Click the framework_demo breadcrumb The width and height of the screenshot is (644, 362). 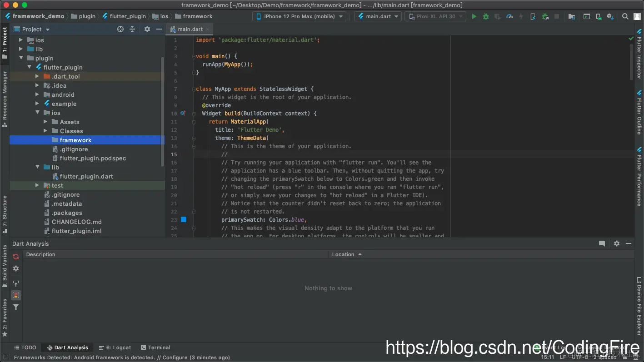click(x=35, y=16)
